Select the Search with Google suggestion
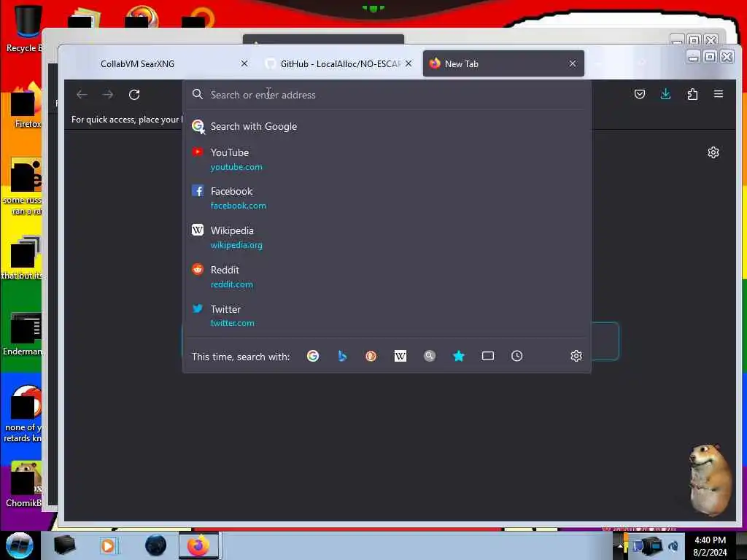This screenshot has height=560, width=747. (x=387, y=126)
